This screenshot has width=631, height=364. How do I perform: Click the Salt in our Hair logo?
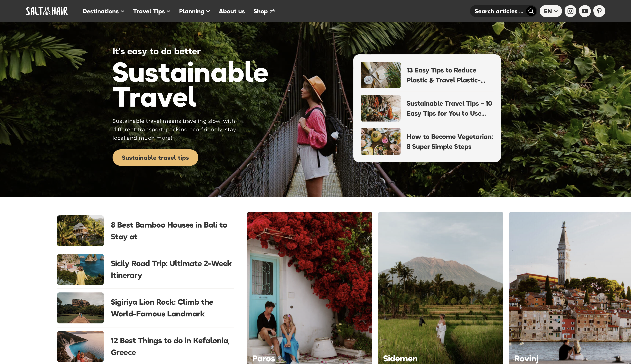[47, 11]
